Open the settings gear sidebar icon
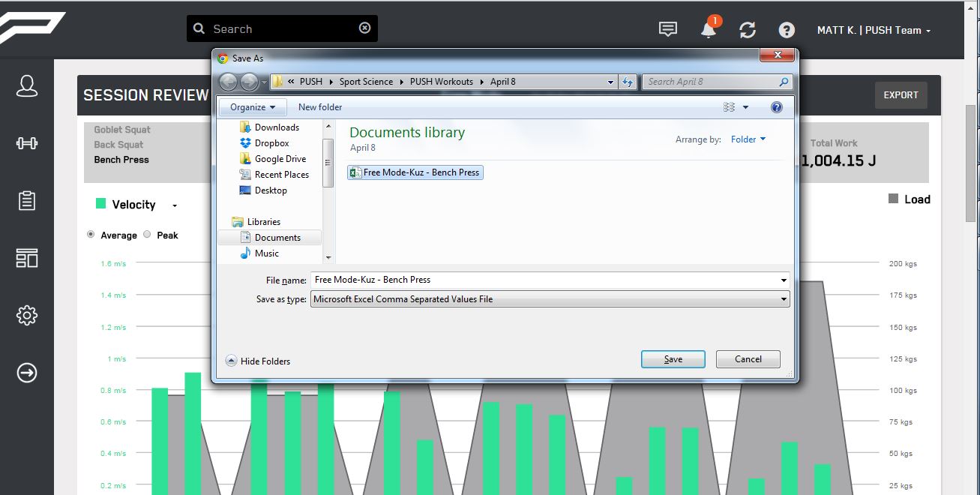 pyautogui.click(x=27, y=315)
